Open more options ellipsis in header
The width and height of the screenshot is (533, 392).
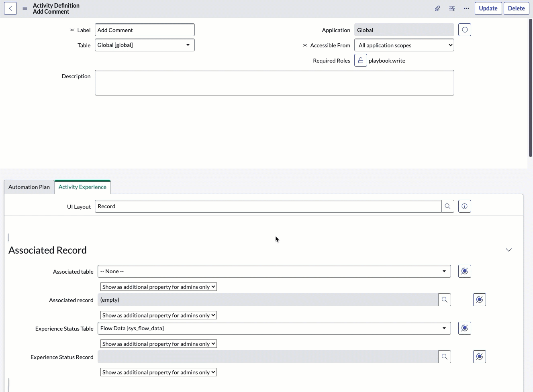point(466,8)
